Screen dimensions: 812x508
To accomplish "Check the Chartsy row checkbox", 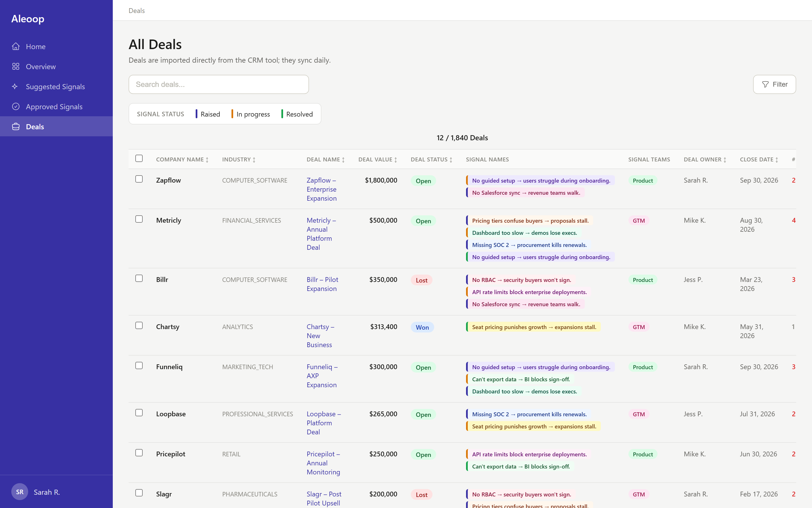I will click(139, 326).
